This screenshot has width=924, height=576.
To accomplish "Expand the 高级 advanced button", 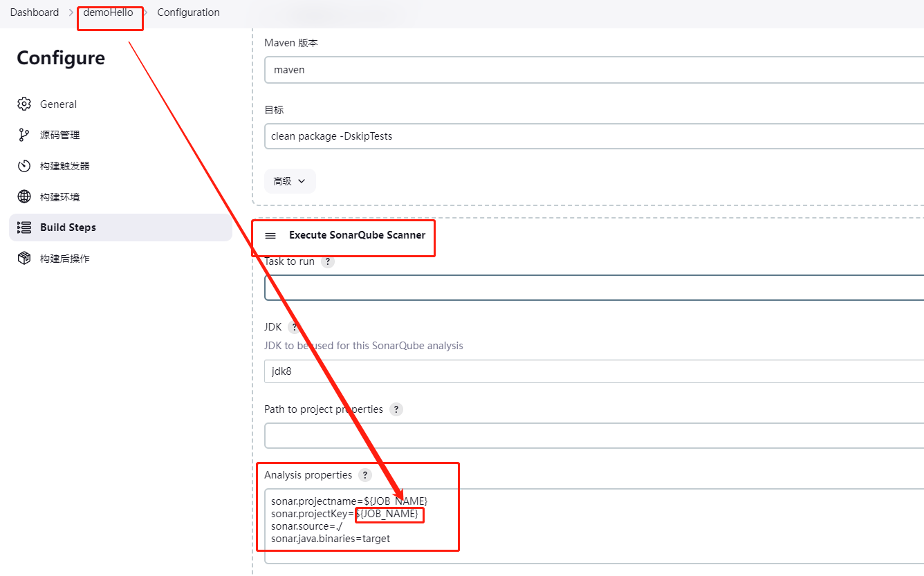I will click(x=290, y=181).
